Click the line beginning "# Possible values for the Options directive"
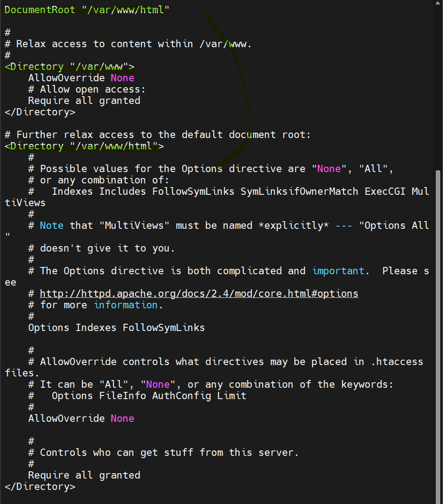 211,169
